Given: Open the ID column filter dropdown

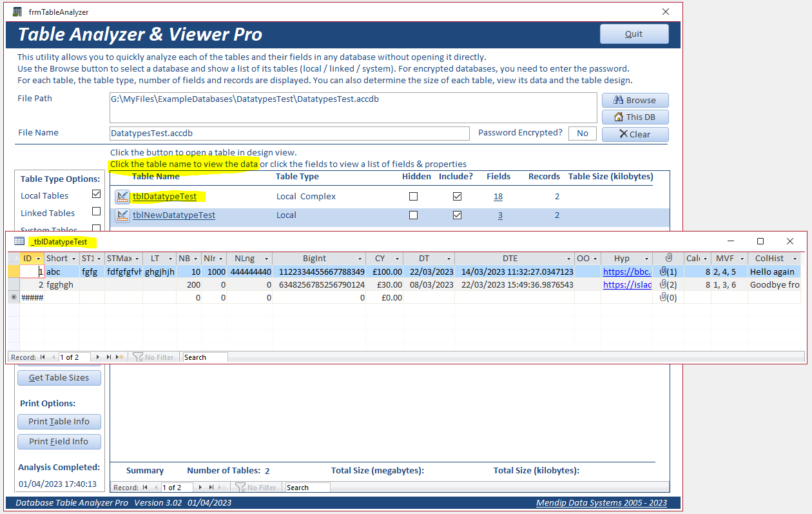Looking at the screenshot, I should coord(39,258).
